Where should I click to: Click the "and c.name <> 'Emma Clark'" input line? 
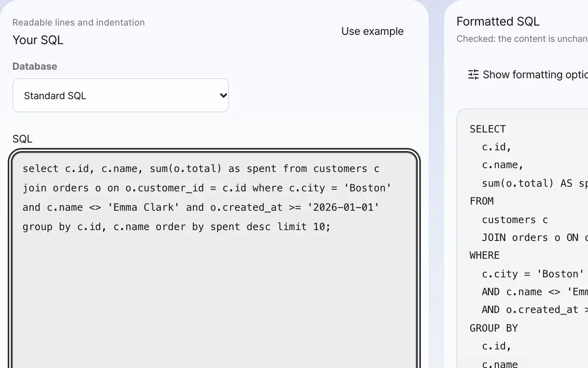[x=201, y=208]
